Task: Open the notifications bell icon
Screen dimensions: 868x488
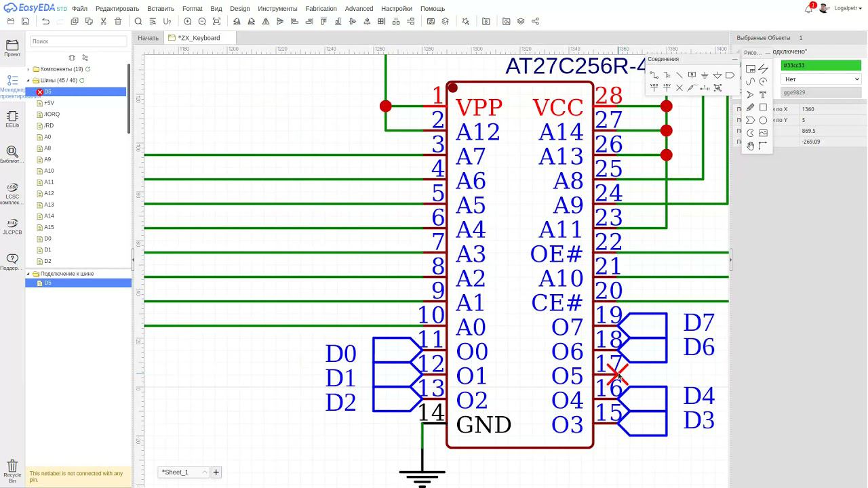Action: tap(808, 9)
